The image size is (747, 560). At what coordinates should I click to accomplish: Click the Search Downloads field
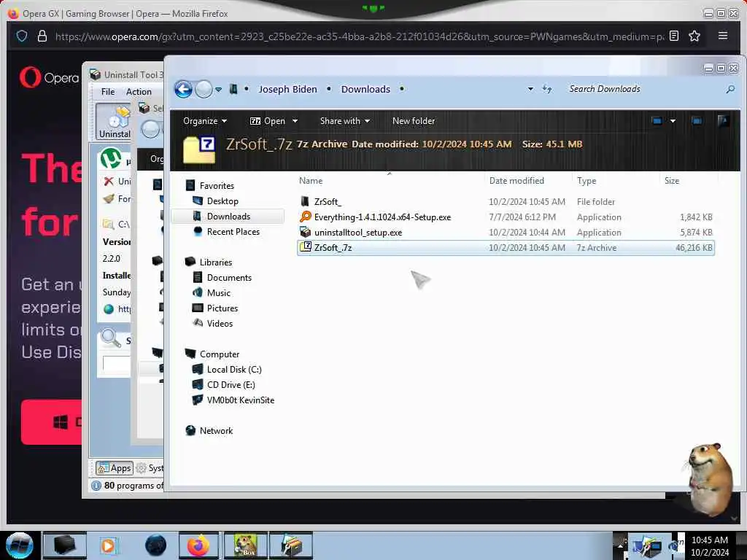(643, 89)
